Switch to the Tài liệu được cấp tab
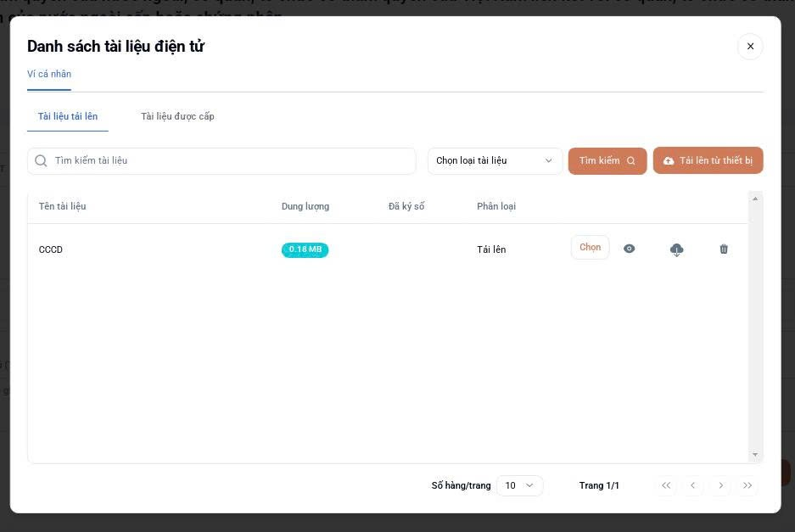Image resolution: width=795 pixels, height=532 pixels. coord(177,116)
